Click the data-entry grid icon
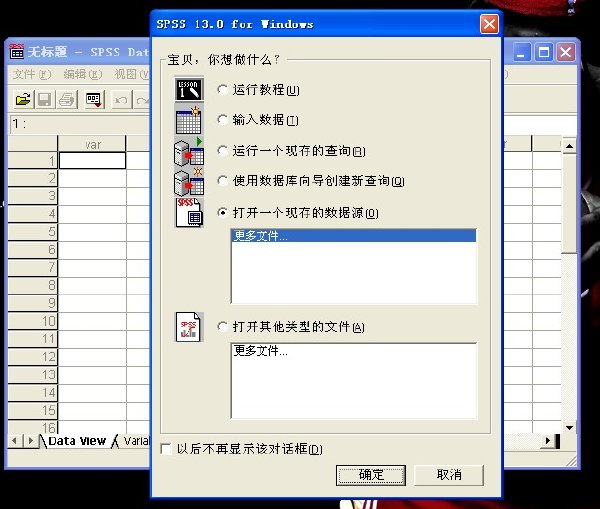This screenshot has height=509, width=600. [x=189, y=120]
